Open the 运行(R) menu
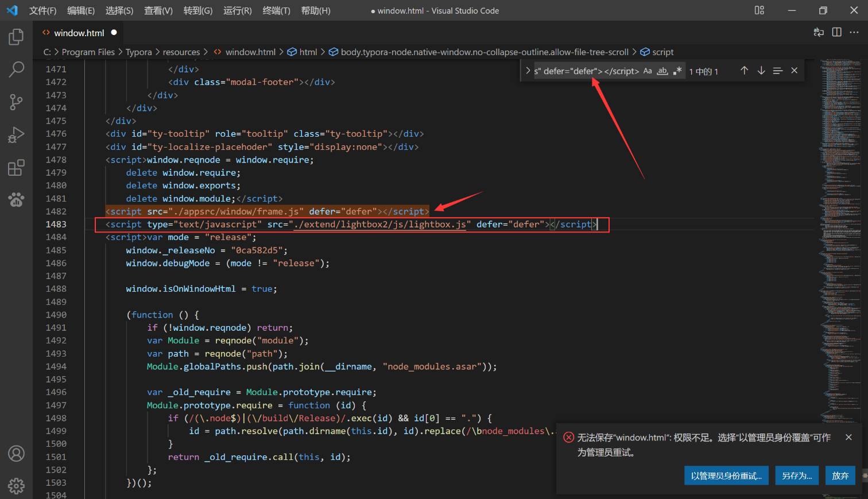 click(238, 10)
